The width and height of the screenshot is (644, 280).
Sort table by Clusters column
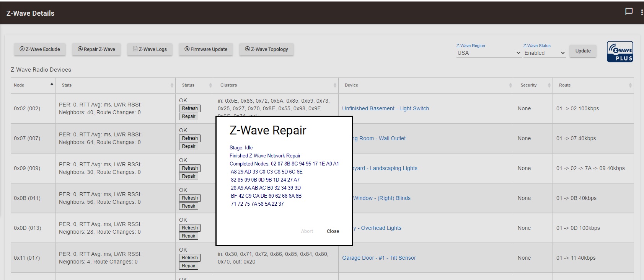276,85
